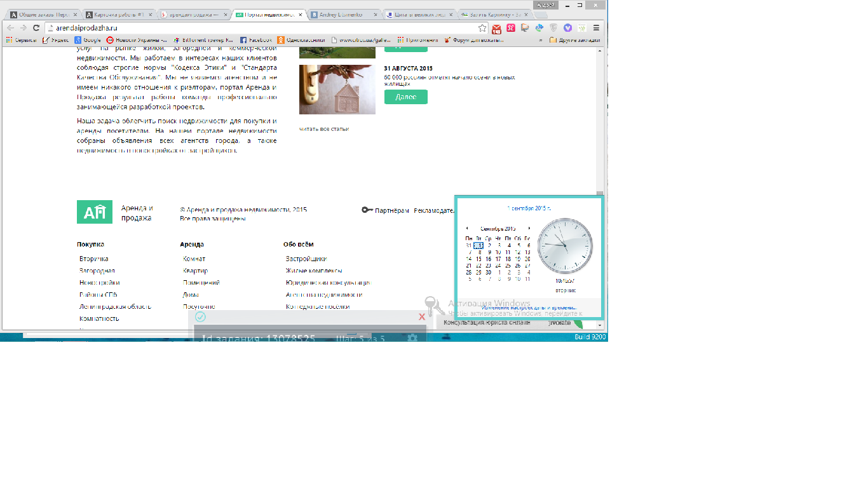Switch to the Andrey Litvinenko tab
This screenshot has width=868, height=488.
(x=344, y=13)
